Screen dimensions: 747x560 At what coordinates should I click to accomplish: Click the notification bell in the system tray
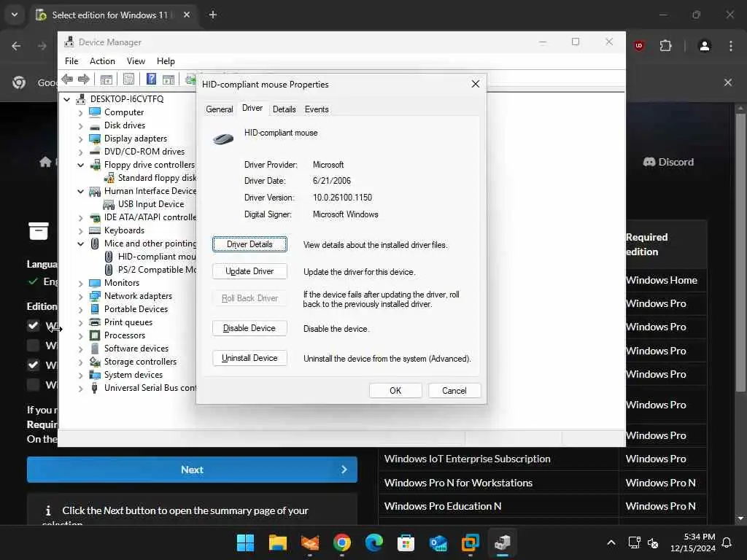tap(727, 542)
